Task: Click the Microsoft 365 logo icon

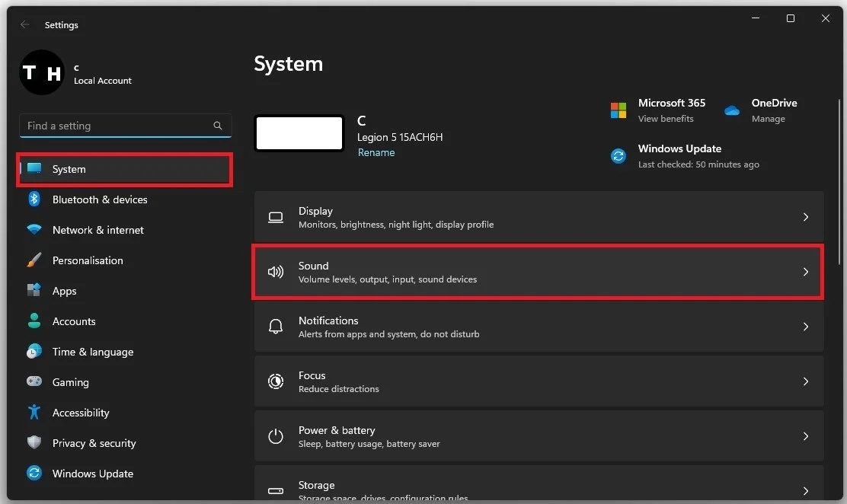Action: (618, 110)
